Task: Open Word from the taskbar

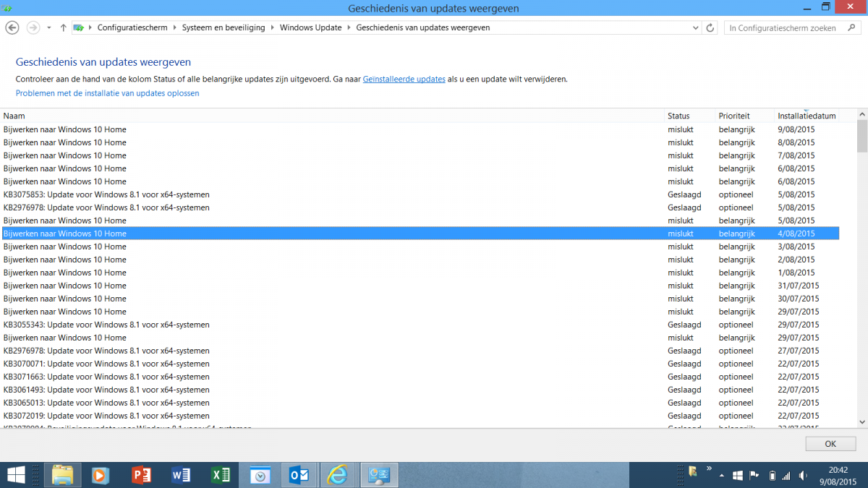Action: 180,475
